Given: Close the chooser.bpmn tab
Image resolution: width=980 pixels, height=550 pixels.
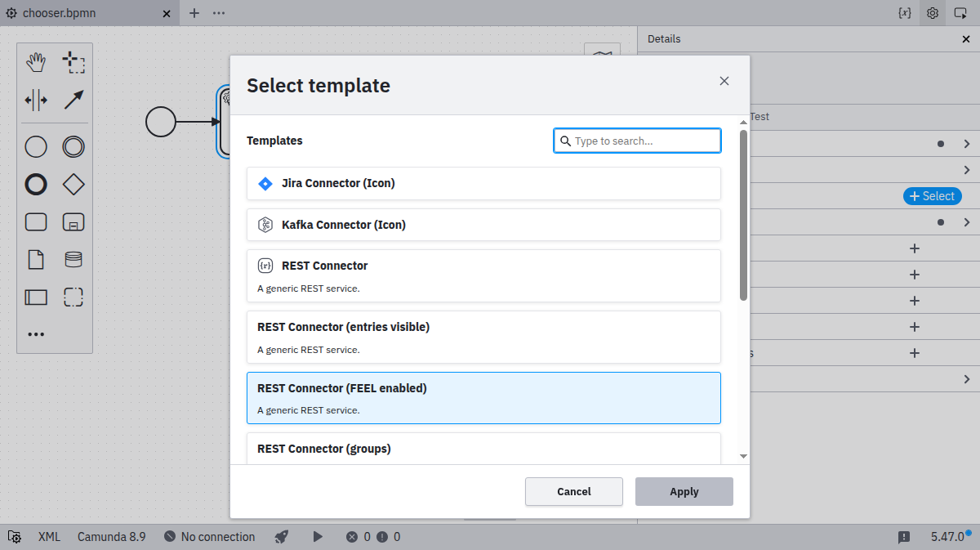Looking at the screenshot, I should click(x=167, y=13).
